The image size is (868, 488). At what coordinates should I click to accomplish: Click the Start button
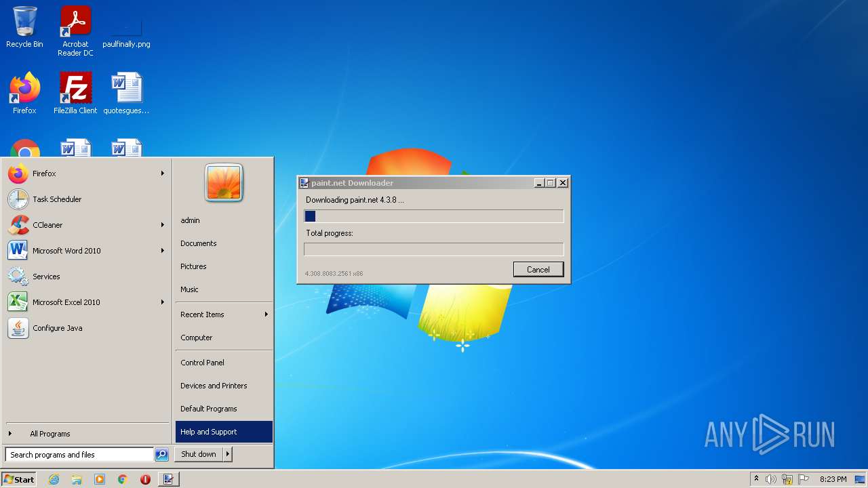[19, 479]
